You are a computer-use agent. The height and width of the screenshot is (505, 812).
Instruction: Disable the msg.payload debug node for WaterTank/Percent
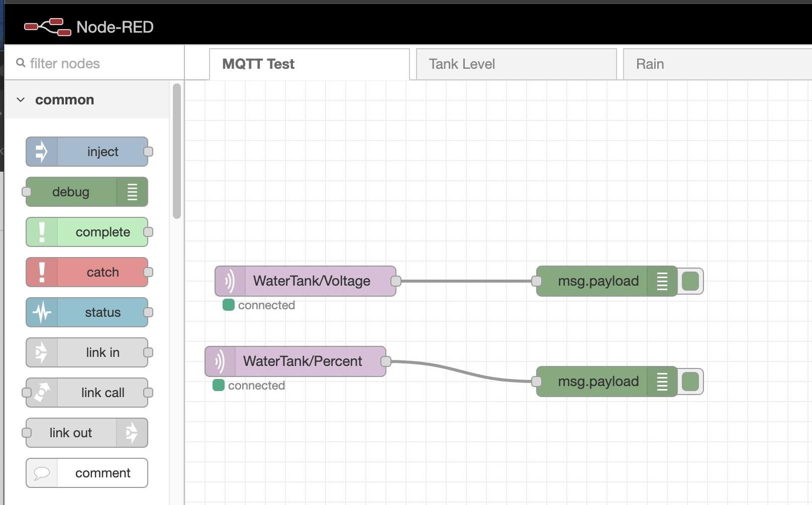pyautogui.click(x=690, y=381)
